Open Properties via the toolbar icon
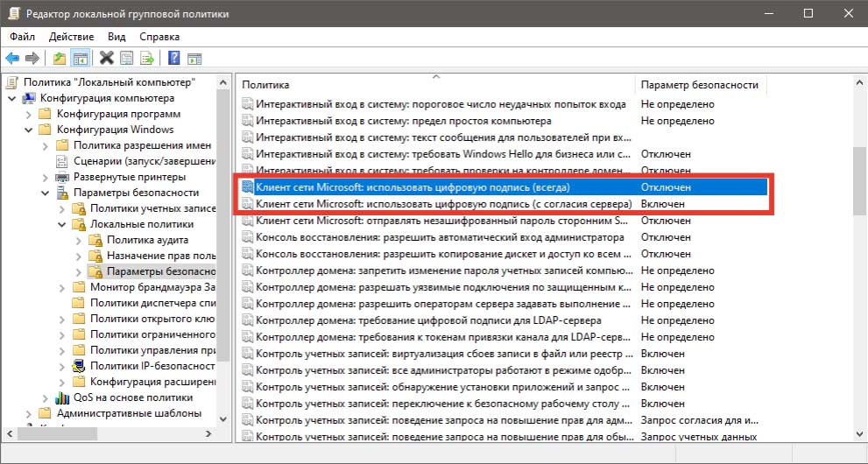The image size is (868, 464). (x=128, y=59)
